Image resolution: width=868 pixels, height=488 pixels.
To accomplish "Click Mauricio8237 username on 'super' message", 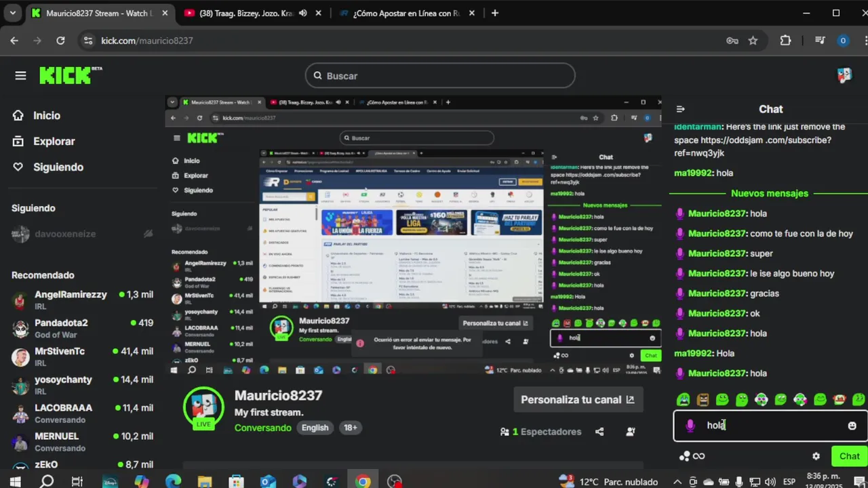I will (x=717, y=253).
